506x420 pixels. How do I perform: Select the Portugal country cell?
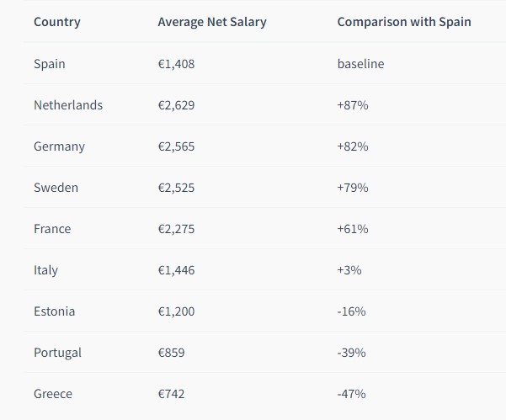57,353
